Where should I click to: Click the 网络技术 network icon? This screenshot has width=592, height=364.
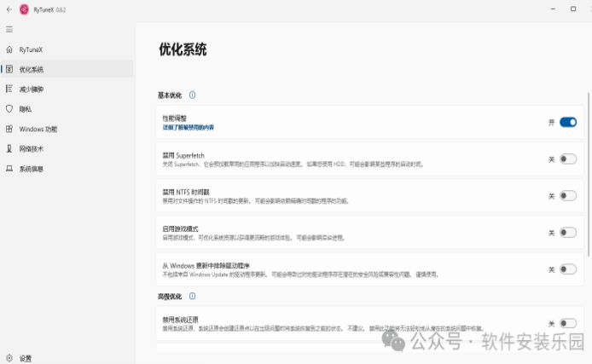pyautogui.click(x=9, y=148)
